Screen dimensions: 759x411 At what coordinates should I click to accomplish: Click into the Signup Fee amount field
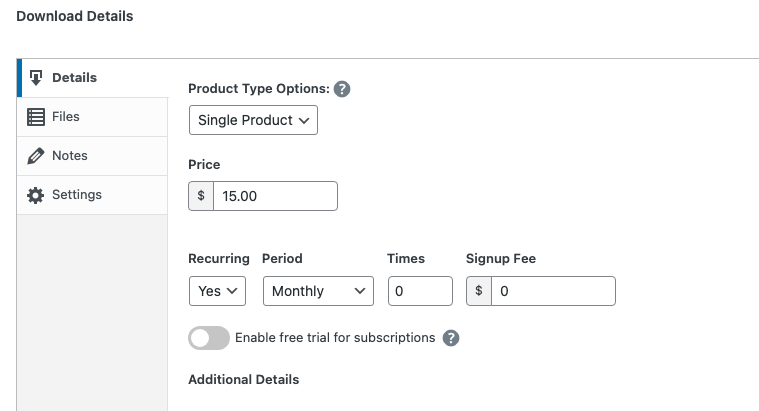[x=553, y=291]
